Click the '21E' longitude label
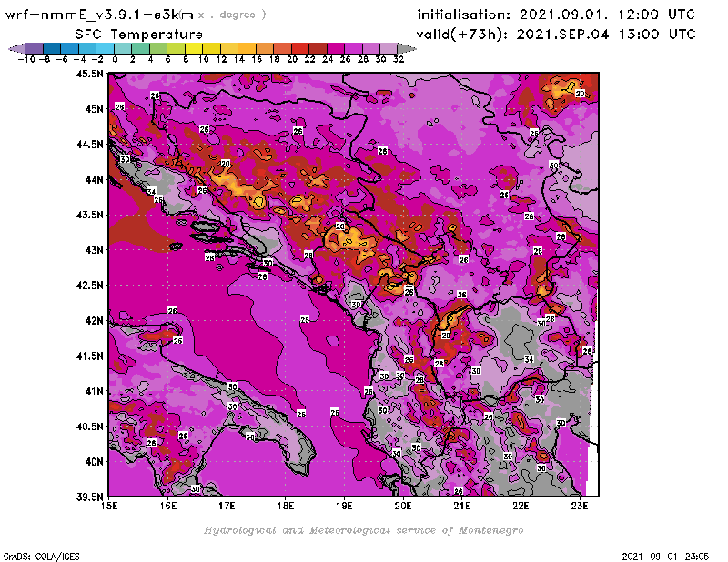Image resolution: width=728 pixels, height=562 pixels. point(462,506)
